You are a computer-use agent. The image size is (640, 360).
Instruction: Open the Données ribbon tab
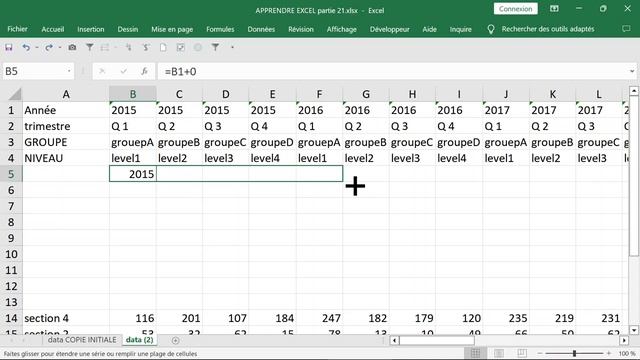pos(261,29)
